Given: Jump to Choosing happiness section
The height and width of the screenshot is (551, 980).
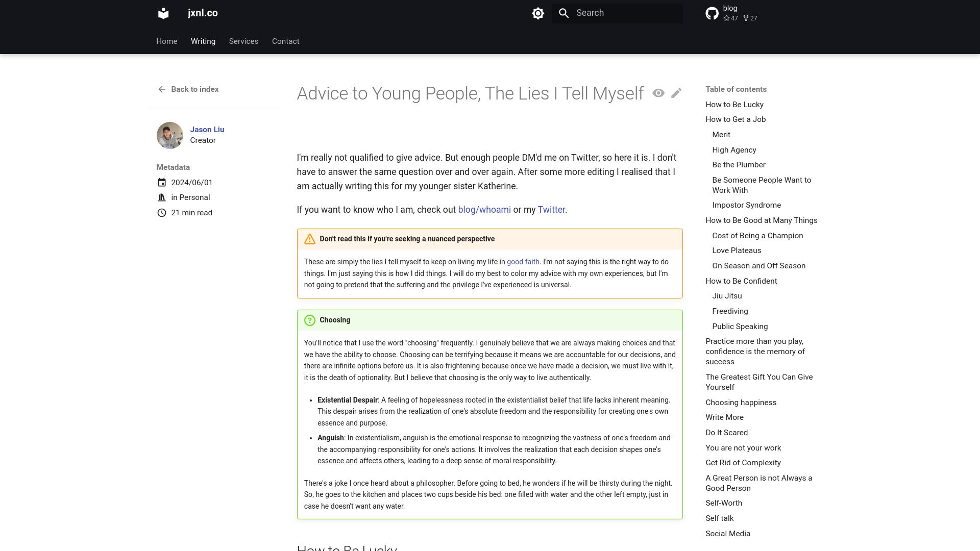Looking at the screenshot, I should 741,403.
